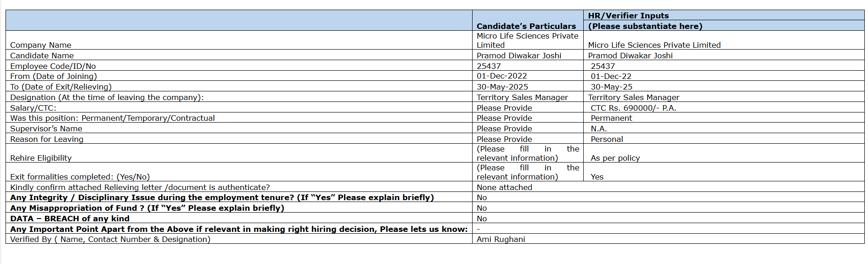Click the "HR/Verifier Inputs" column header

[628, 16]
